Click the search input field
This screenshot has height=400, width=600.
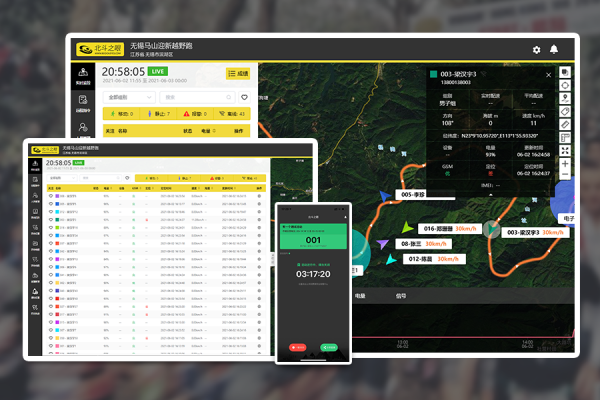197,97
